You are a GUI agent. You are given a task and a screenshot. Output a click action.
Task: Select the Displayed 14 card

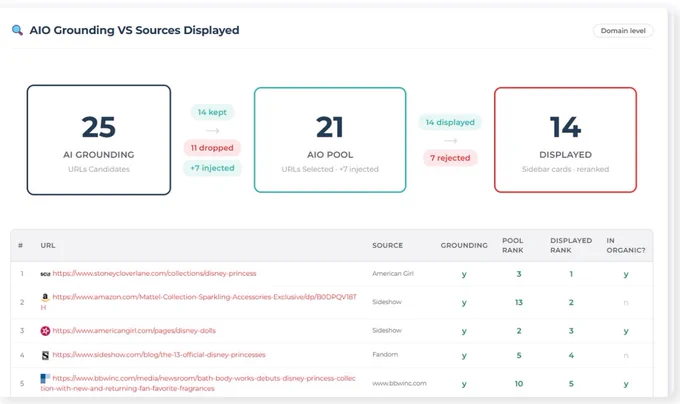coord(566,140)
